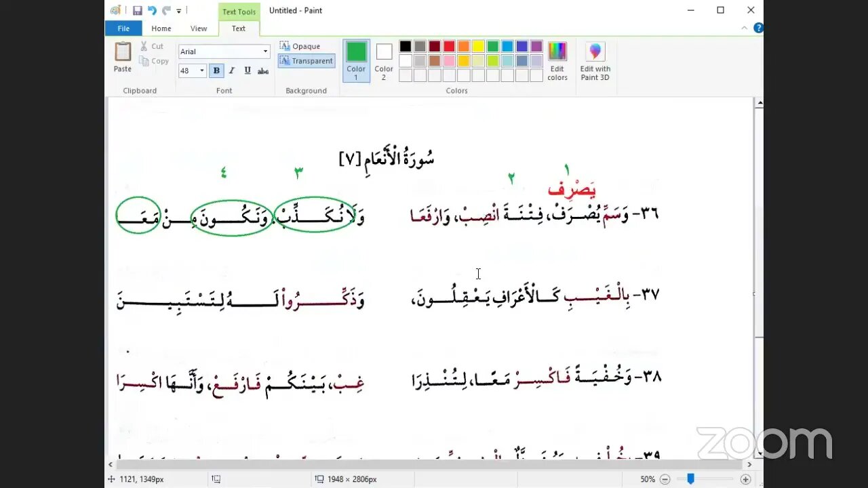This screenshot has height=488, width=868.
Task: Pick the lime green color swatch
Action: (x=493, y=61)
